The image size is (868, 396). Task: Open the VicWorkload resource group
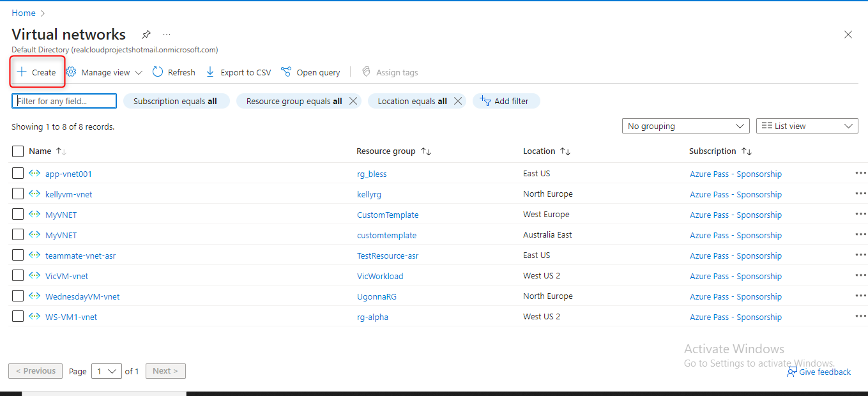point(380,276)
